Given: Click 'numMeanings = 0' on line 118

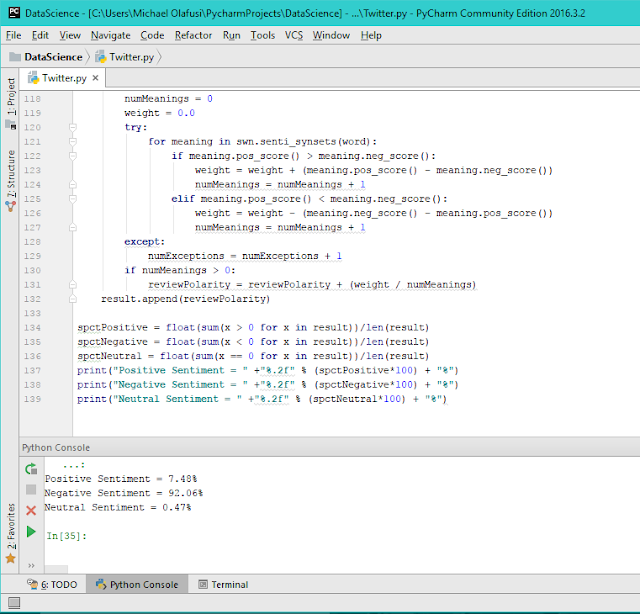Looking at the screenshot, I should point(168,99).
